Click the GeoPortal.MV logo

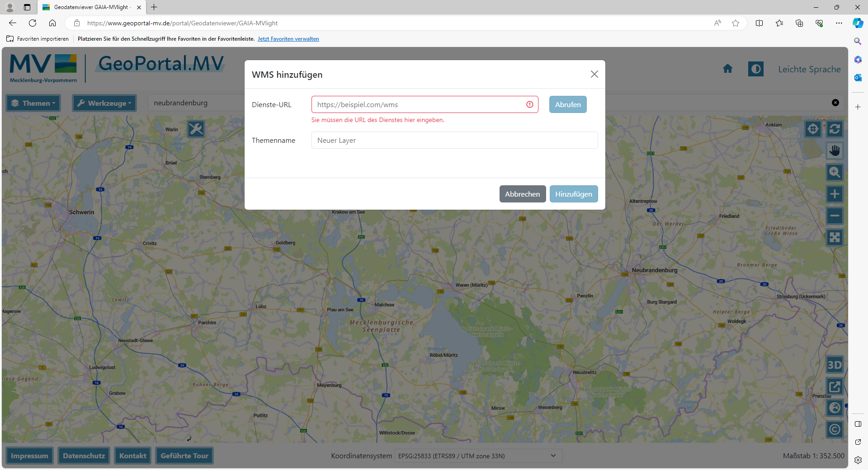coord(161,64)
